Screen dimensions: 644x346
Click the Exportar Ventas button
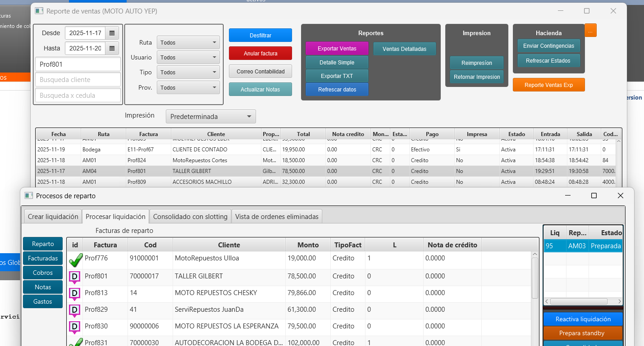click(x=337, y=49)
